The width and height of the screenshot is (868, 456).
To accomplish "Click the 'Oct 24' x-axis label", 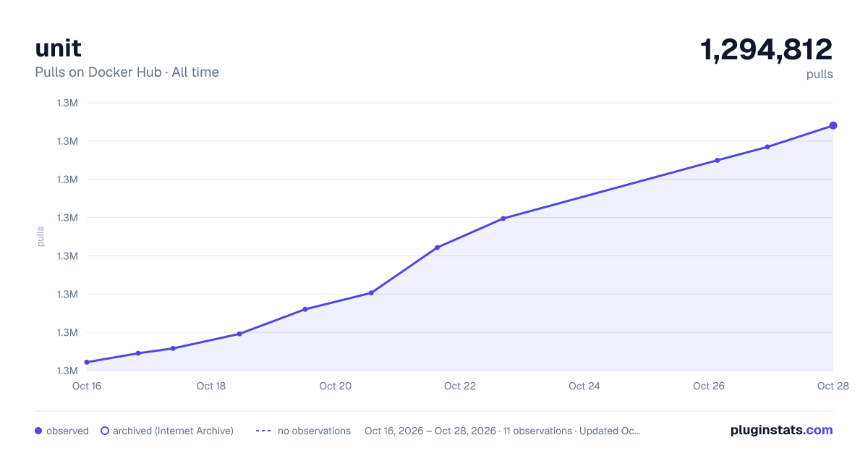I will click(x=584, y=386).
